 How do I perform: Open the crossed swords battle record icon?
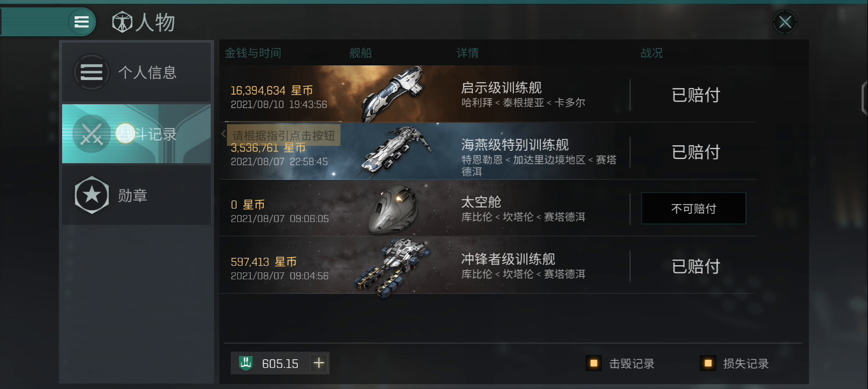click(x=91, y=134)
